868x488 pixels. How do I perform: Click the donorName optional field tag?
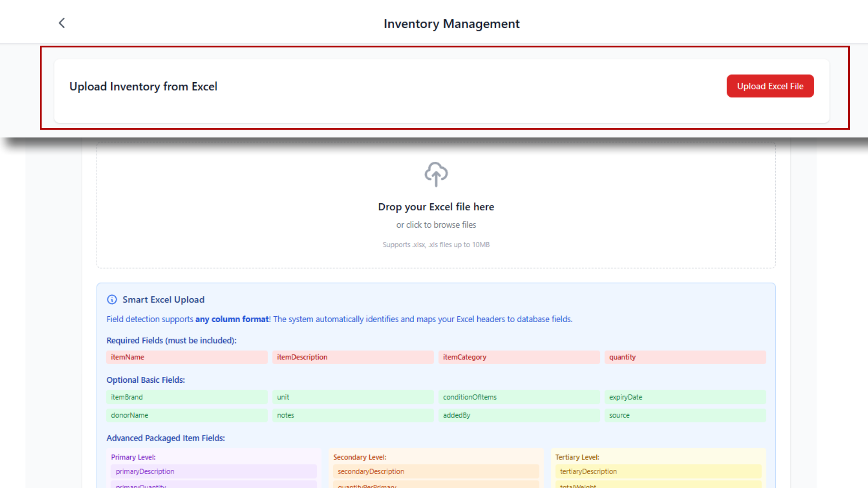click(x=186, y=415)
